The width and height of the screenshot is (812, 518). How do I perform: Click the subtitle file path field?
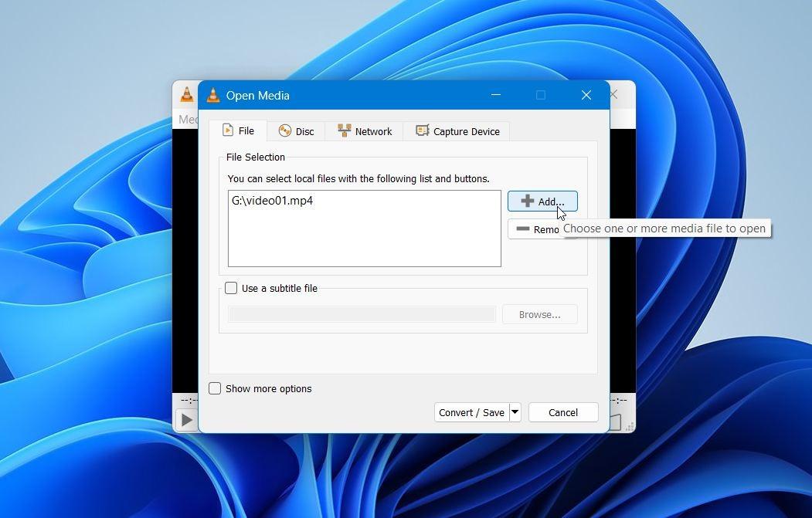(x=362, y=314)
